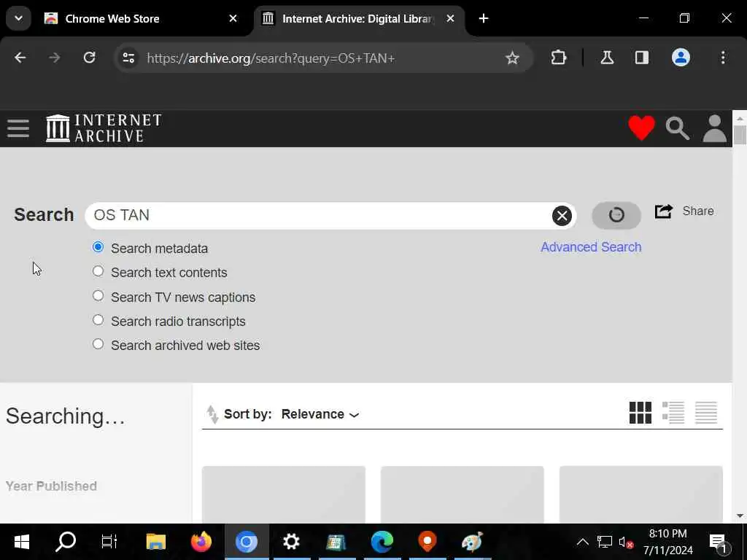Toggle the Chrome side panel
Viewport: 747px width, 560px height.
point(642,58)
